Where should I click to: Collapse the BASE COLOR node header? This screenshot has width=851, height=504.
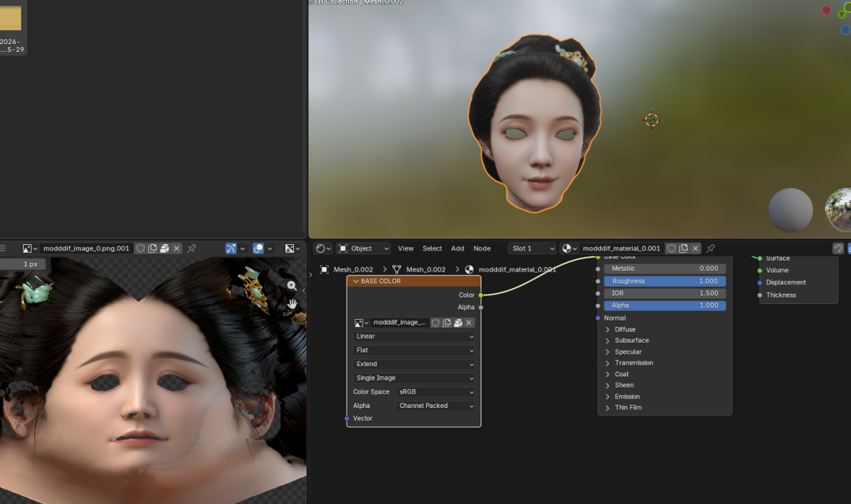(x=355, y=281)
